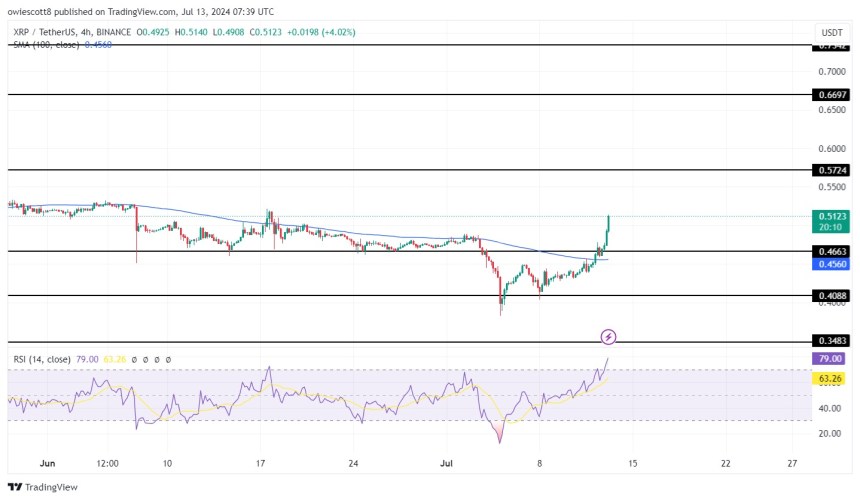Click the 0.3483 horizontal line price label
This screenshot has height=500, width=860.
click(x=831, y=342)
